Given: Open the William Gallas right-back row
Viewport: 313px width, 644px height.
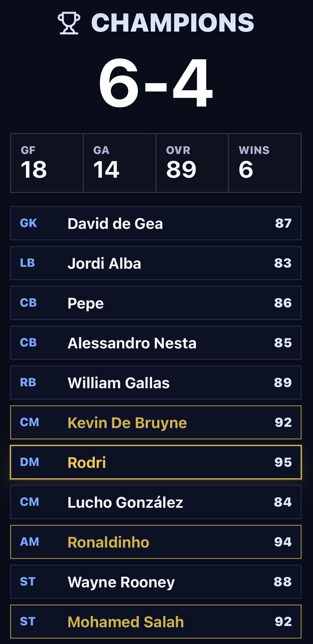Looking at the screenshot, I should 156,383.
